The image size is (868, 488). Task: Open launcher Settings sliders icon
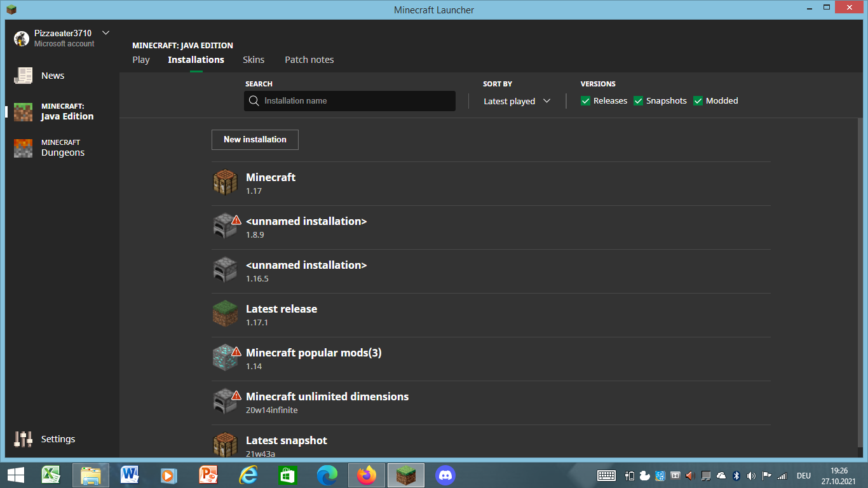(x=24, y=439)
